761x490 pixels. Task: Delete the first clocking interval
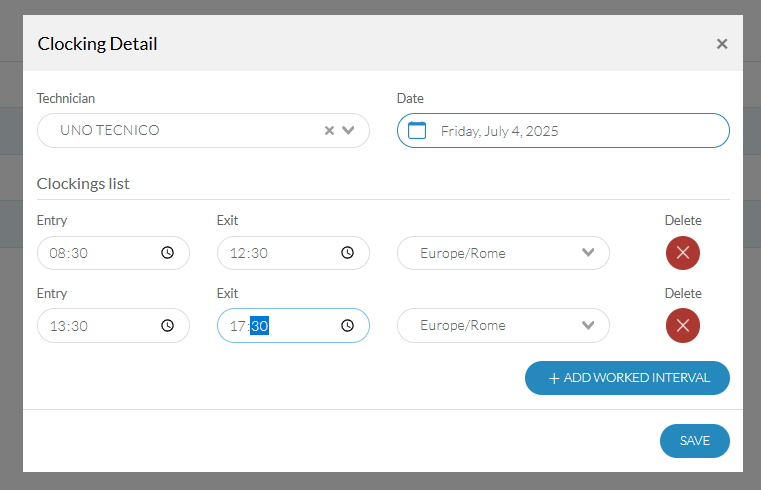(x=683, y=253)
